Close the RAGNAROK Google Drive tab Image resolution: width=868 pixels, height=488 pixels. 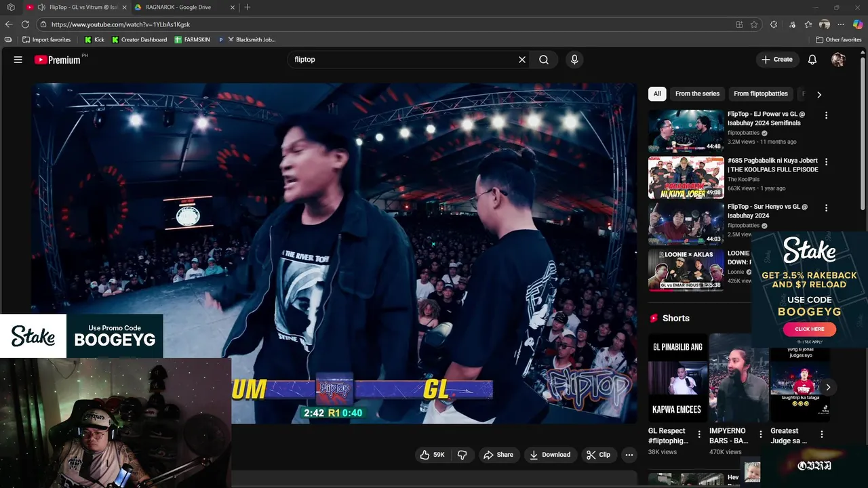pyautogui.click(x=233, y=7)
